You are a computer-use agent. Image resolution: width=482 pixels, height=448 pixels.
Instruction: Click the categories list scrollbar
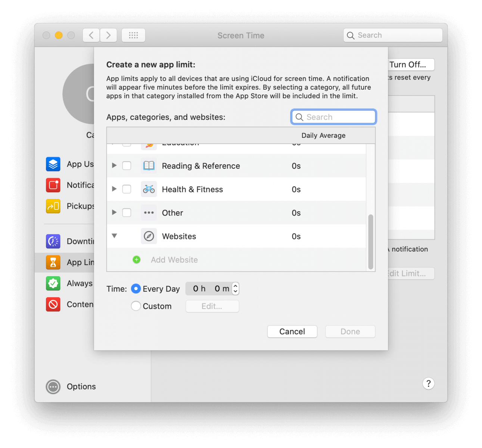coord(371,242)
